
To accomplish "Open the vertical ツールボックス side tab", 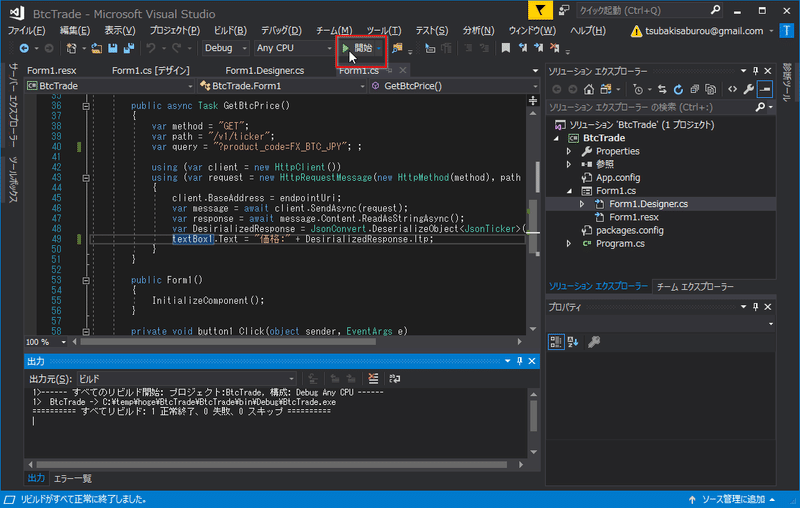I will pos(12,180).
